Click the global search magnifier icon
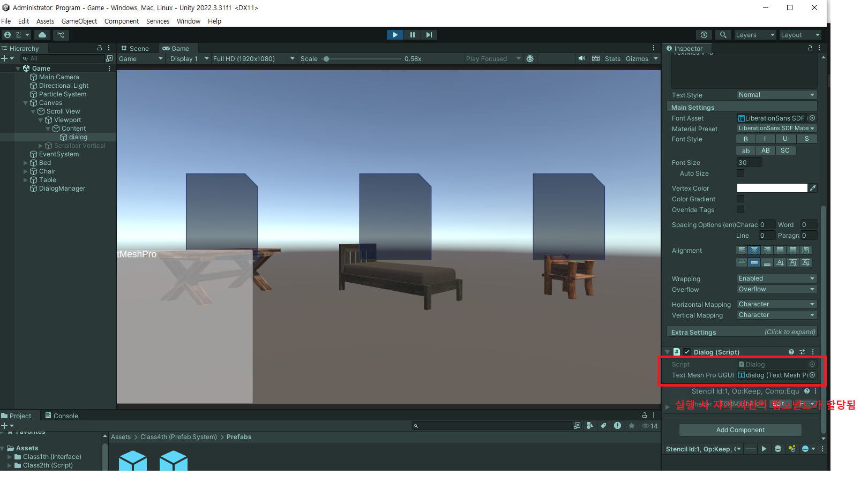The width and height of the screenshot is (868, 483). pos(723,35)
